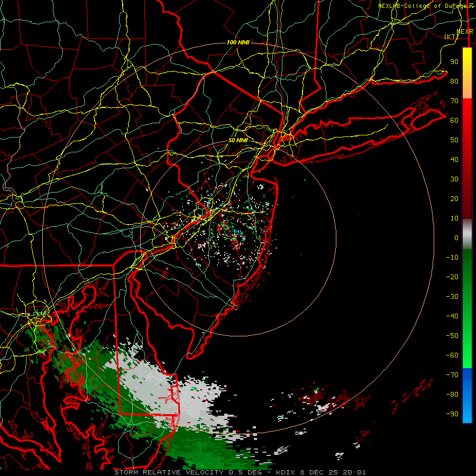Click the 20 value on the velocity scale

click(x=454, y=198)
